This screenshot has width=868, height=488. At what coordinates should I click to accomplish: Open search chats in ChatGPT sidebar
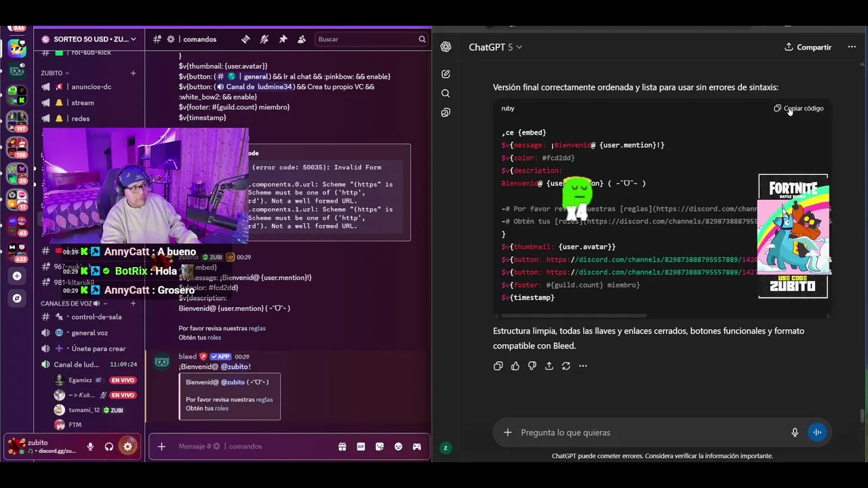click(x=446, y=94)
